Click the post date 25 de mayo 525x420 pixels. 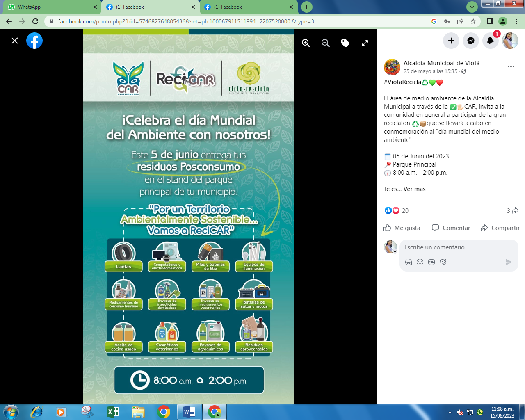(430, 71)
